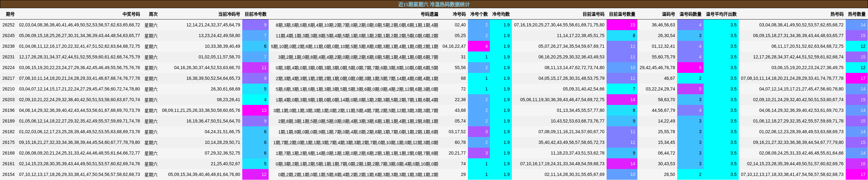Click the 热号数量 column header
Screen dimensions: 868x180
(857, 14)
